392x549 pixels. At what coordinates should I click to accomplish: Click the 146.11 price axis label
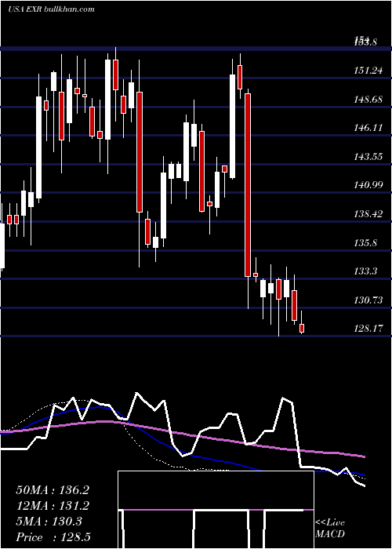pos(368,128)
